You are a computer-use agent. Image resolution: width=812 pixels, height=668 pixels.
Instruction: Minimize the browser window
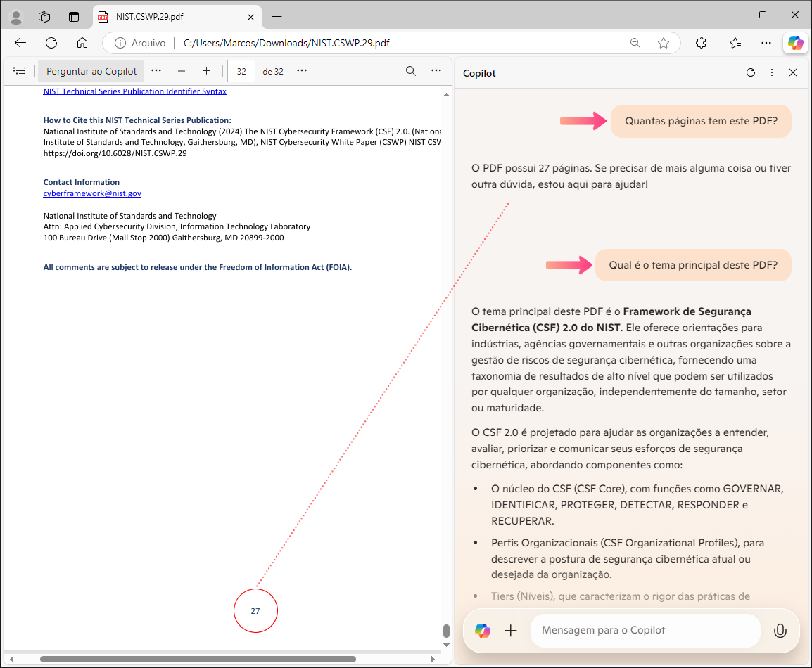coord(730,15)
